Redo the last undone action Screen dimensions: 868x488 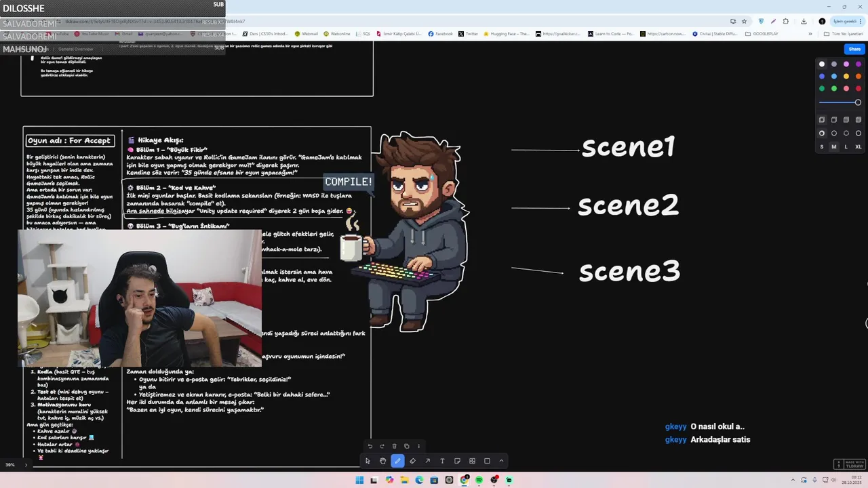click(382, 446)
